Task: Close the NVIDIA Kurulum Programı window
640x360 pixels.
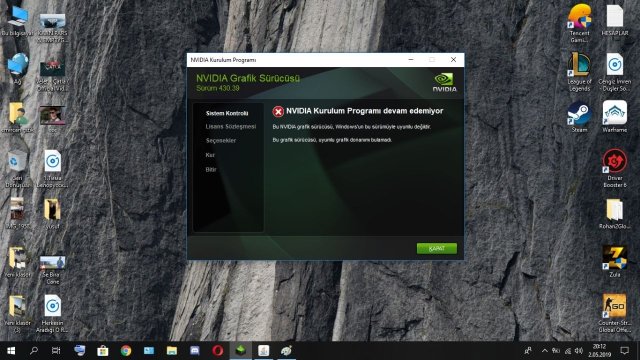Action: (x=453, y=60)
